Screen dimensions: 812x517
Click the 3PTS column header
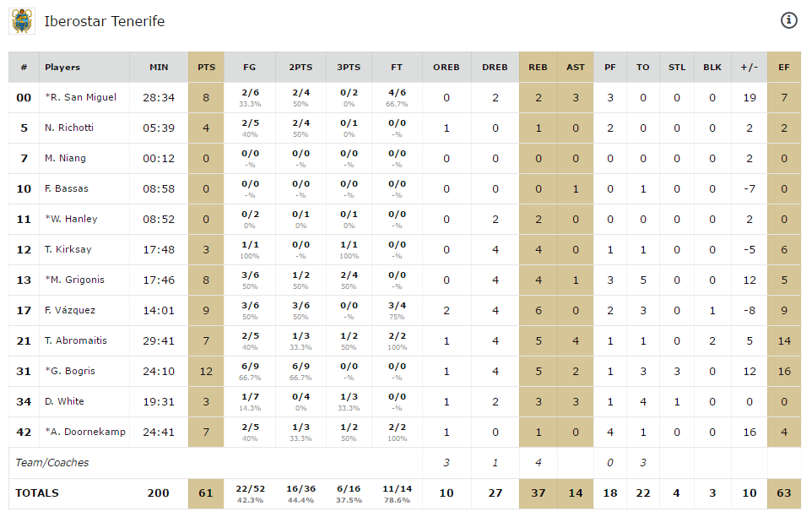[x=348, y=67]
